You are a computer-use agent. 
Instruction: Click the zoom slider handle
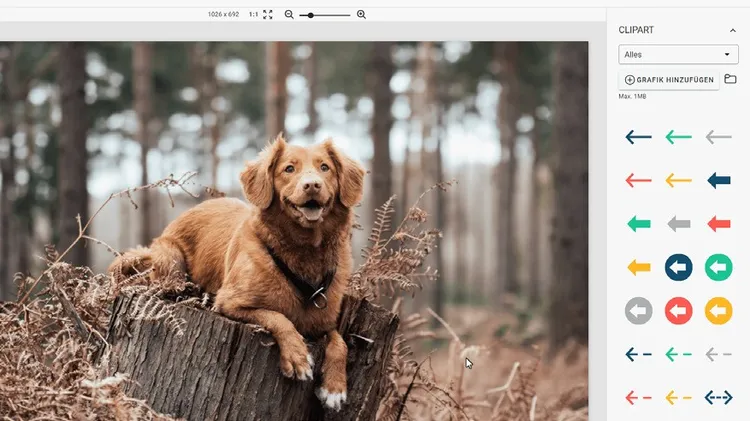coord(311,15)
